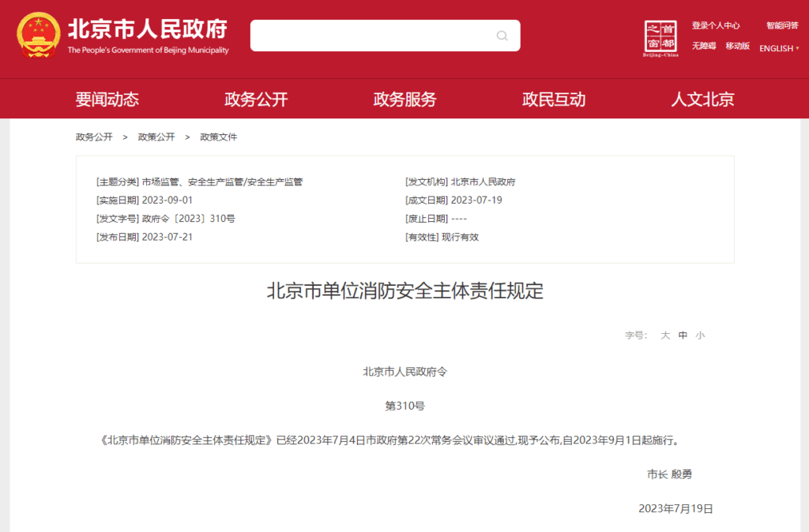The height and width of the screenshot is (532, 809).
Task: Open the 政务公开 main navigation tab
Action: pos(256,99)
